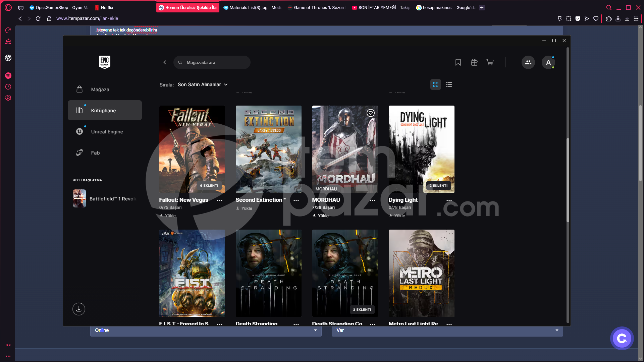Go back with launcher back arrow
This screenshot has height=362, width=644.
(x=165, y=62)
